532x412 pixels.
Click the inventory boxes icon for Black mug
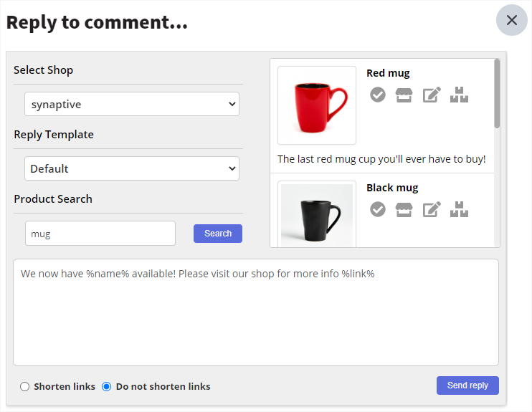pos(459,209)
